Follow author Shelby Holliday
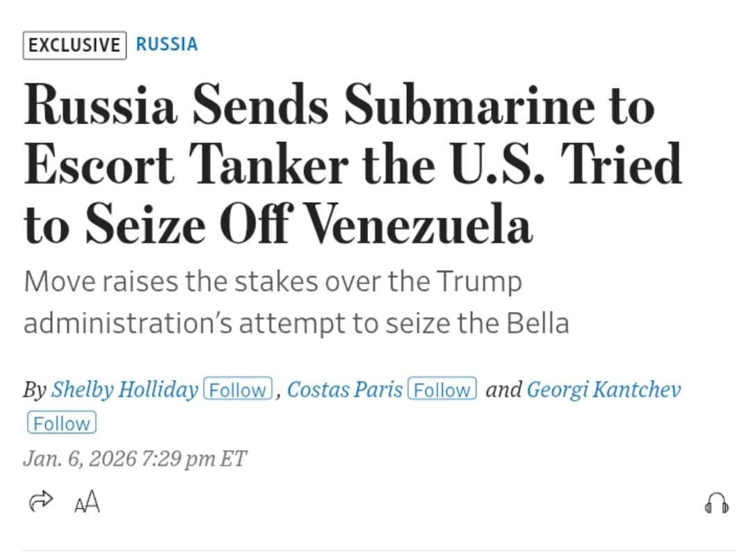 tap(238, 390)
